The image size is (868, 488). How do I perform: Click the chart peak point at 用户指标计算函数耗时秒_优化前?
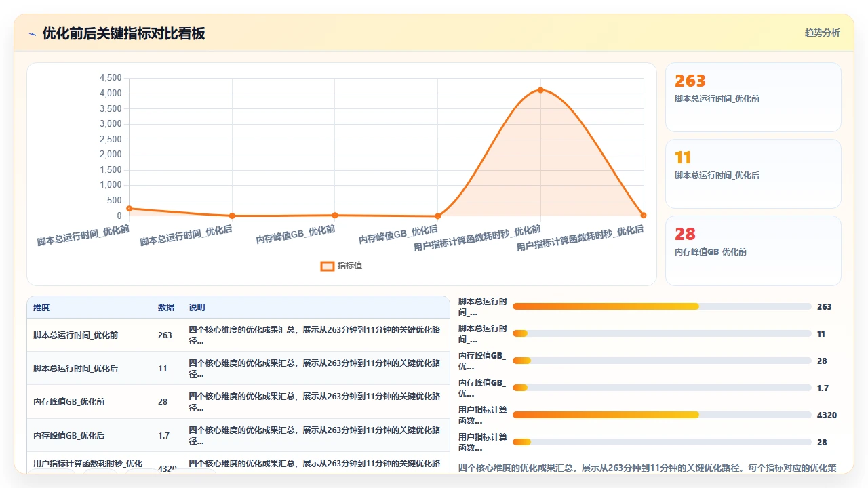[540, 90]
